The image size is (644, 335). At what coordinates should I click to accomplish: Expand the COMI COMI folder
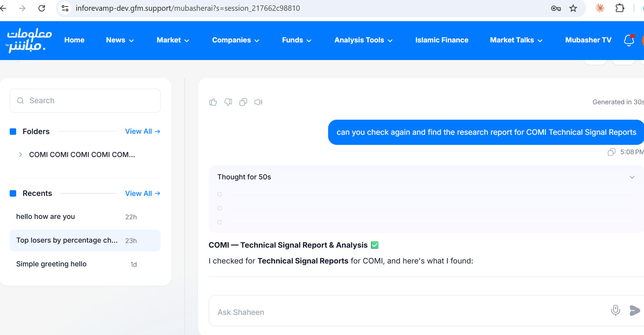(20, 155)
